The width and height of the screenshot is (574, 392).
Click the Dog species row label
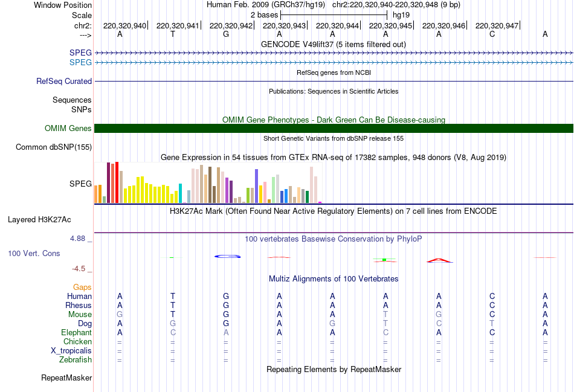tap(85, 324)
